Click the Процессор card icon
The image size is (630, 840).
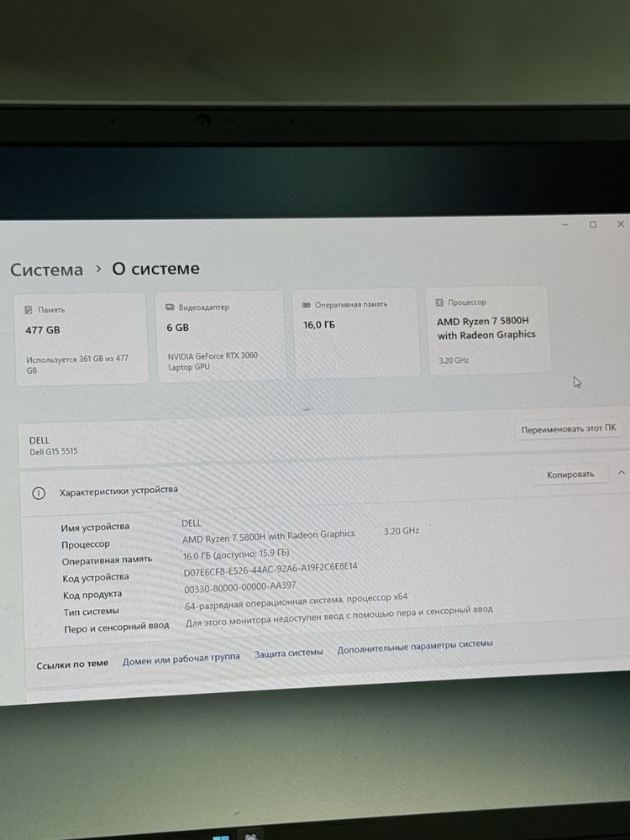[439, 302]
